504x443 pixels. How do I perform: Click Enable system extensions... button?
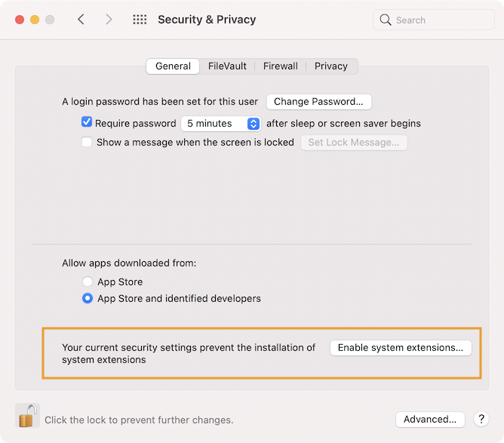(401, 348)
